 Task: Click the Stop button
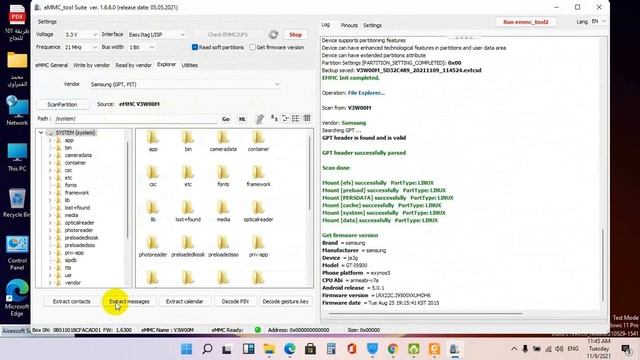click(295, 35)
